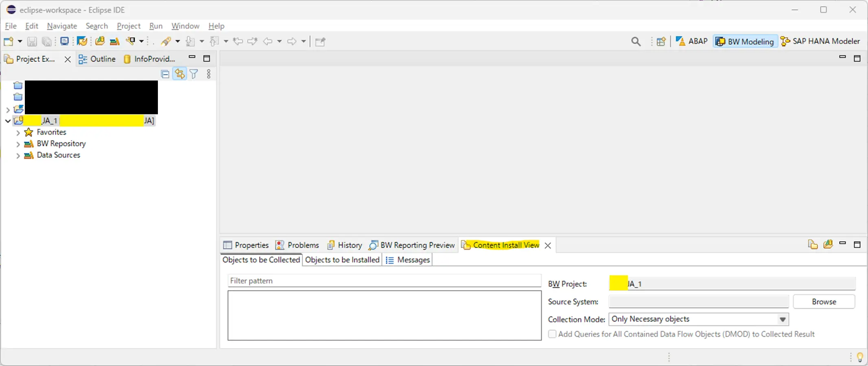Select the InfoProvider tab
This screenshot has height=366, width=868.
click(x=149, y=59)
